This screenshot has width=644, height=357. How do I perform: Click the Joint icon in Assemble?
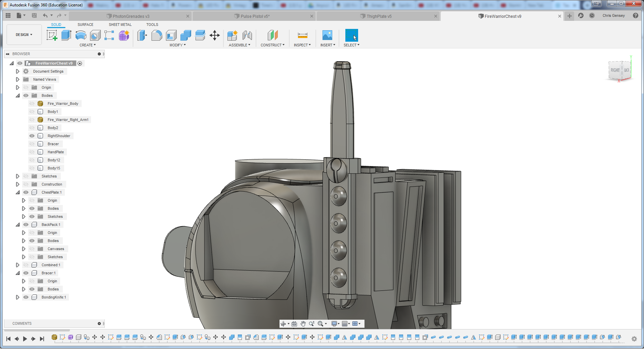247,35
